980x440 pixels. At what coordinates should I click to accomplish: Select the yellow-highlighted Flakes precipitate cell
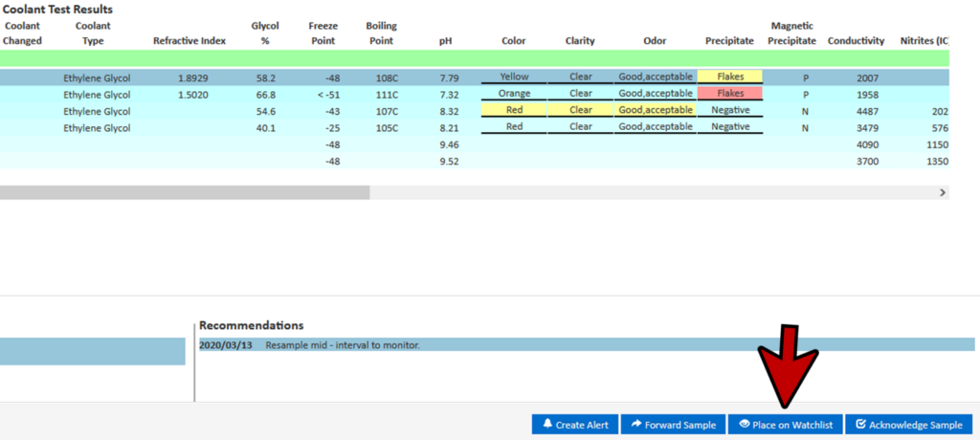pyautogui.click(x=730, y=77)
